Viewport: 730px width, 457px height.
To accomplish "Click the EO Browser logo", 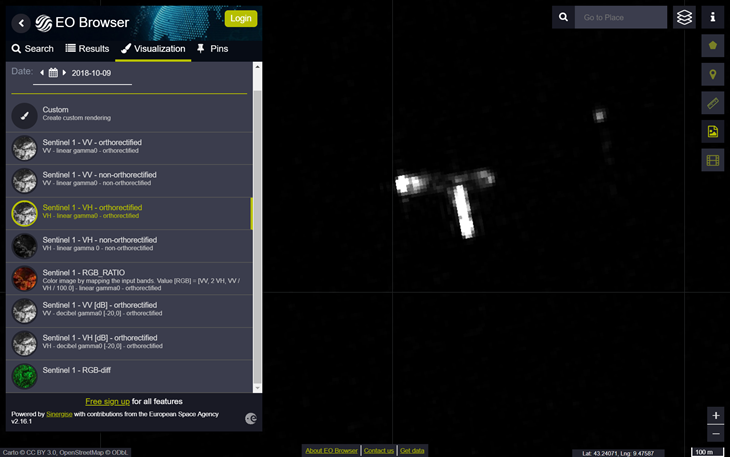I will point(82,23).
